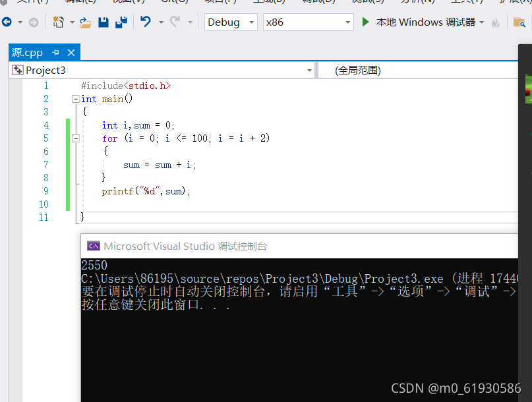Image resolution: width=532 pixels, height=402 pixels.
Task: Open the x86 platform dropdown
Action: pos(309,22)
